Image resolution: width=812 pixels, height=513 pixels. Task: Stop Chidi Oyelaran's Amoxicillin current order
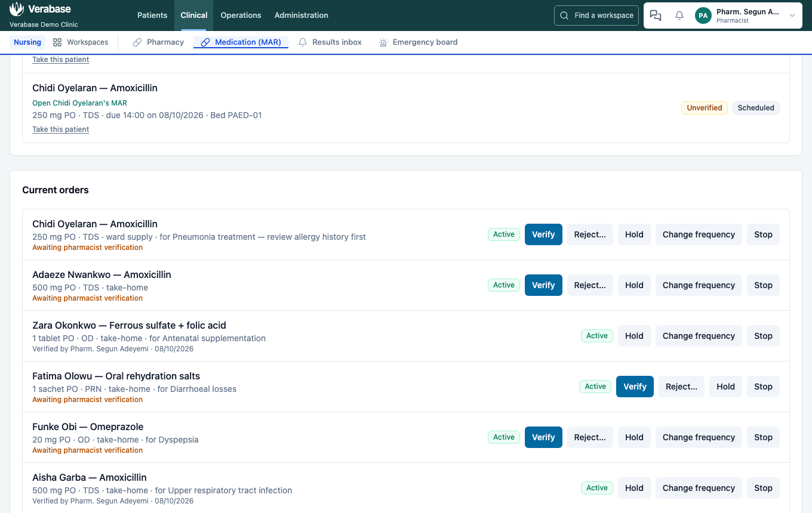point(763,234)
